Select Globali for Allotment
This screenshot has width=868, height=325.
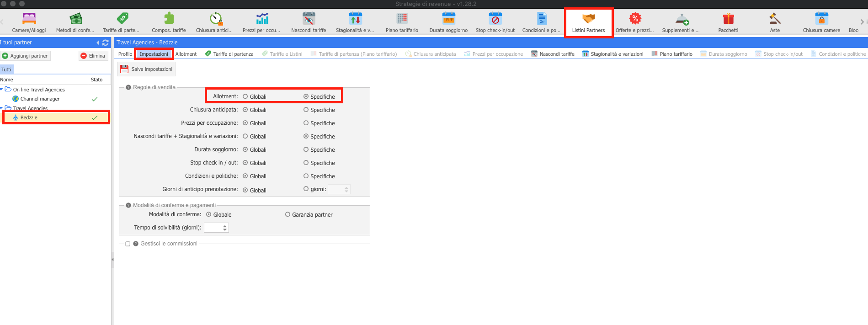pos(245,96)
